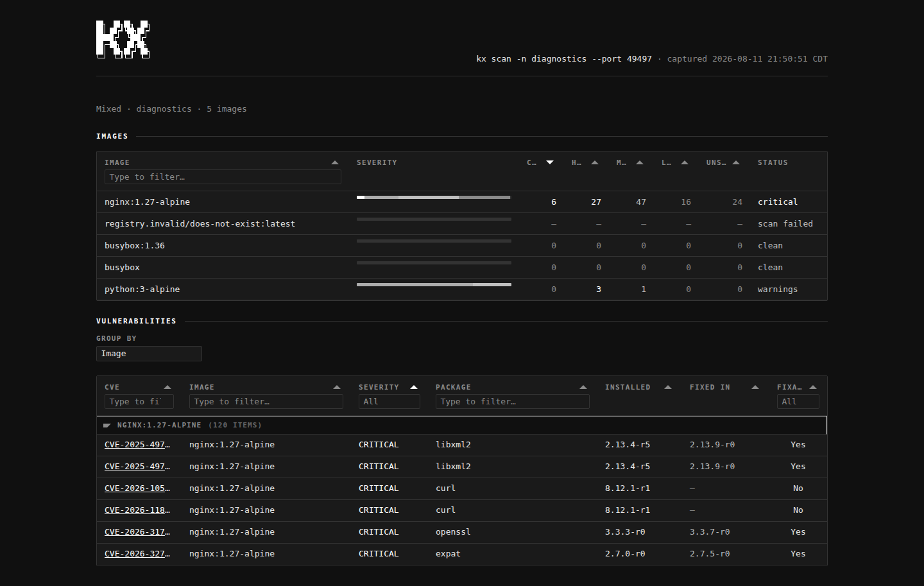Sort vulnerabilities by Image column arrow
The width and height of the screenshot is (924, 586).
point(337,387)
